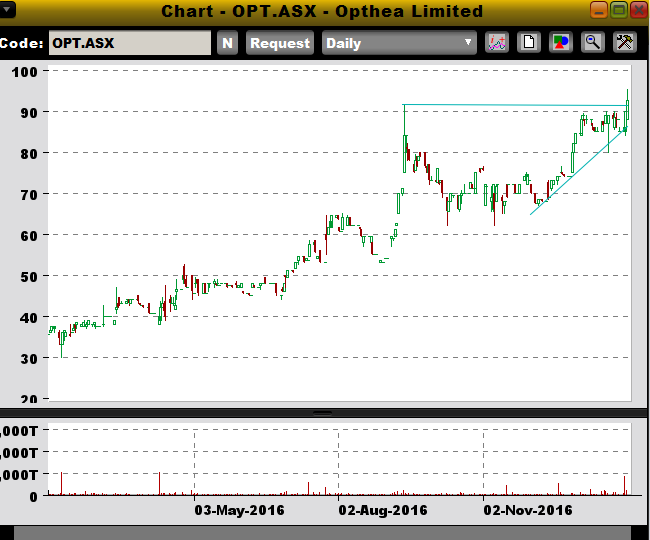Click the blank page new chart icon
The height and width of the screenshot is (540, 650).
click(x=529, y=43)
